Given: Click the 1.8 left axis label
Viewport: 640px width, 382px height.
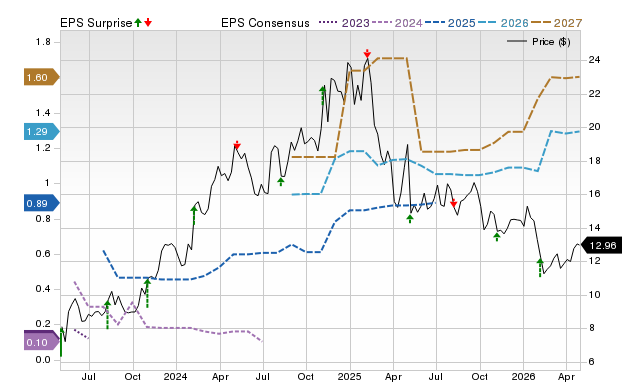Looking at the screenshot, I should click(43, 42).
